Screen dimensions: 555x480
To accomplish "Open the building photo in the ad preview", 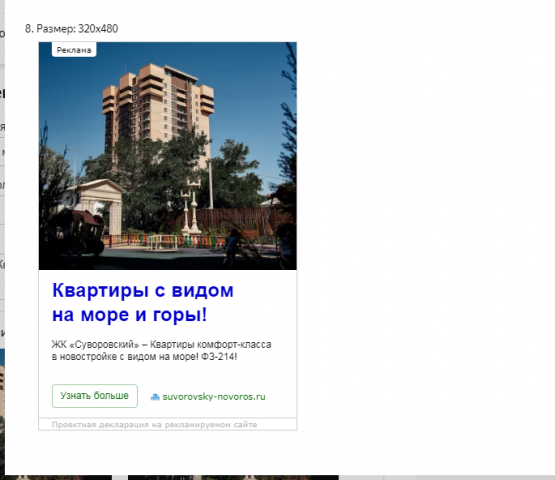I will (x=168, y=156).
